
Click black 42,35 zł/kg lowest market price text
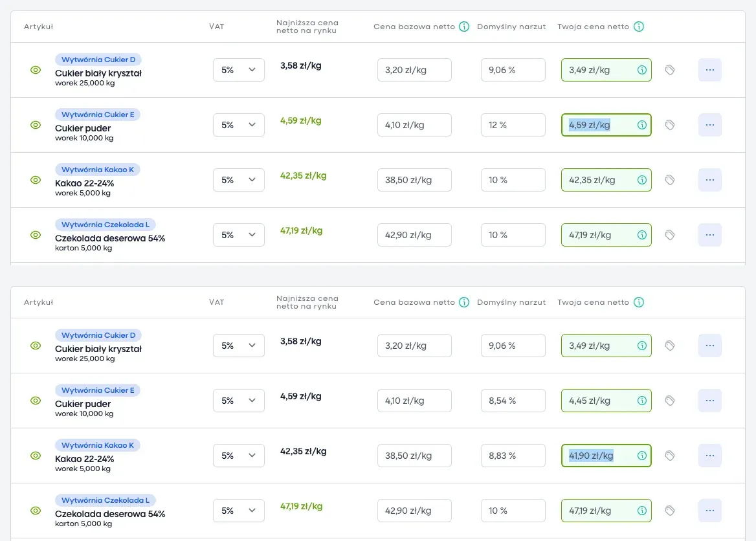click(304, 451)
